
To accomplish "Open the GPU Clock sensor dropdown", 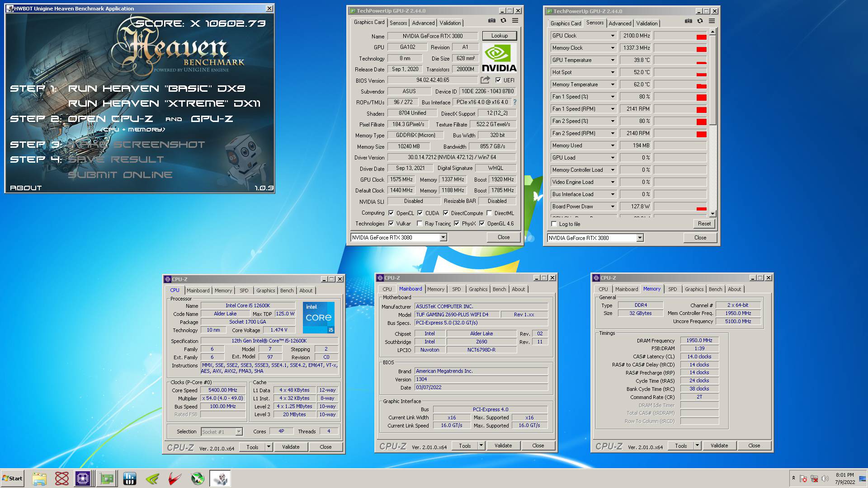I will pyautogui.click(x=613, y=36).
